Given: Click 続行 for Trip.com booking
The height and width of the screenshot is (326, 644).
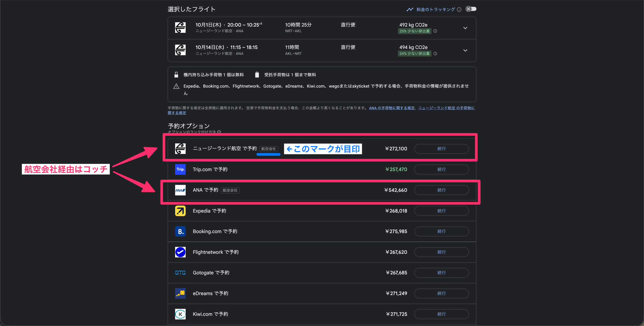Looking at the screenshot, I should click(441, 169).
